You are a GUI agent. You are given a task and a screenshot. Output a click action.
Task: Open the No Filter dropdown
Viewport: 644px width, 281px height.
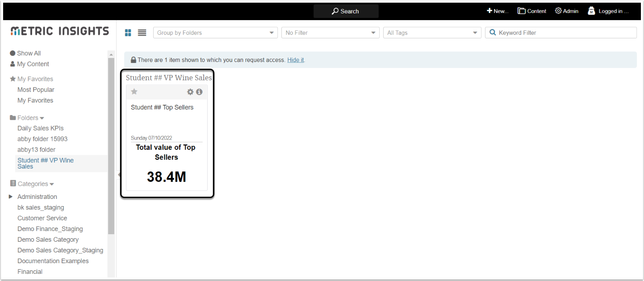click(x=330, y=33)
